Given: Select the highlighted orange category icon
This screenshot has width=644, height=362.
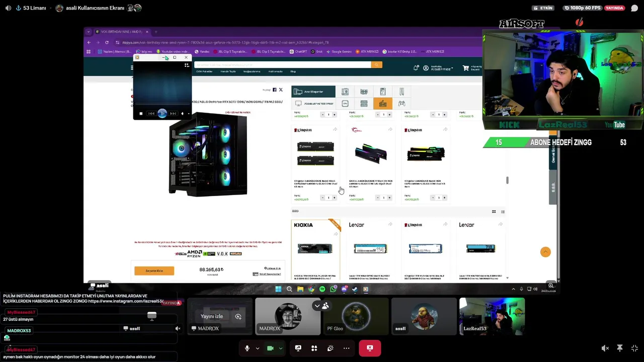Looking at the screenshot, I should point(383,104).
